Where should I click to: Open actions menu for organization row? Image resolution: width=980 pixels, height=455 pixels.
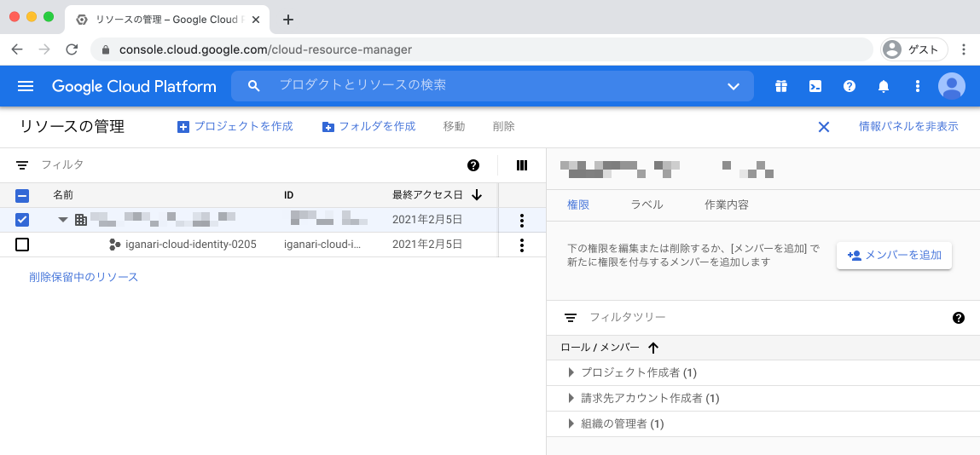522,220
